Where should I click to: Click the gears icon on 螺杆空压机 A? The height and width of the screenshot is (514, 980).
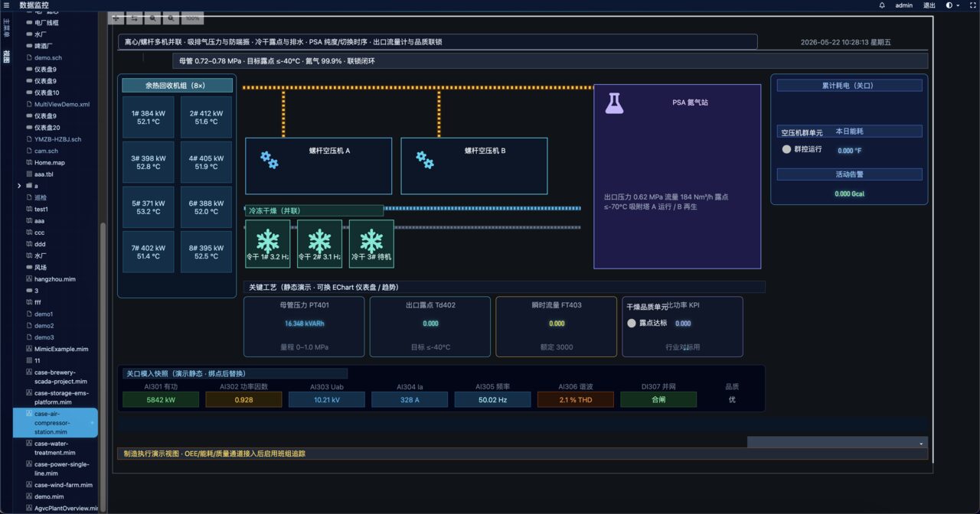point(269,159)
